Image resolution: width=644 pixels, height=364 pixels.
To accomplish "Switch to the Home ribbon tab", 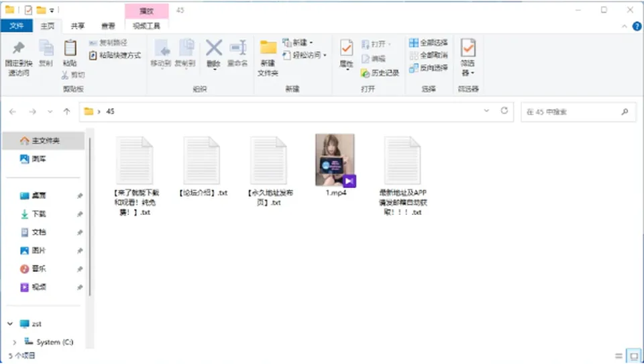I will pyautogui.click(x=47, y=26).
